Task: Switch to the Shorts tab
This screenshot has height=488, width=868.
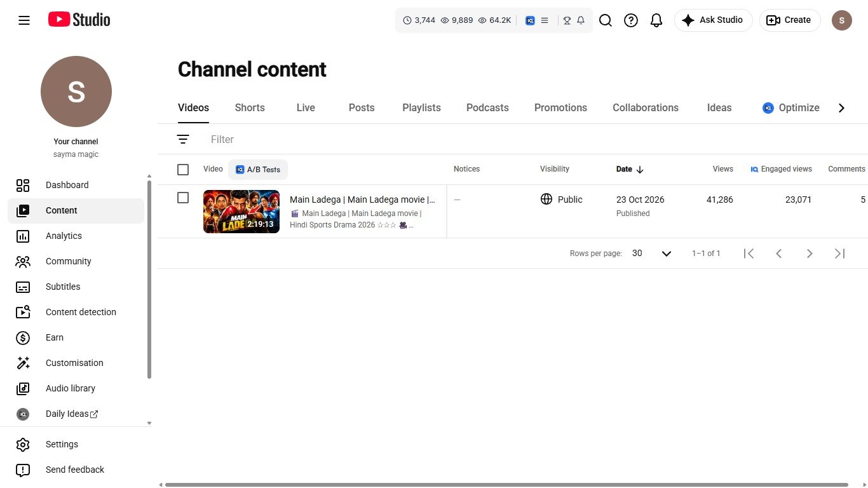Action: [x=250, y=108]
